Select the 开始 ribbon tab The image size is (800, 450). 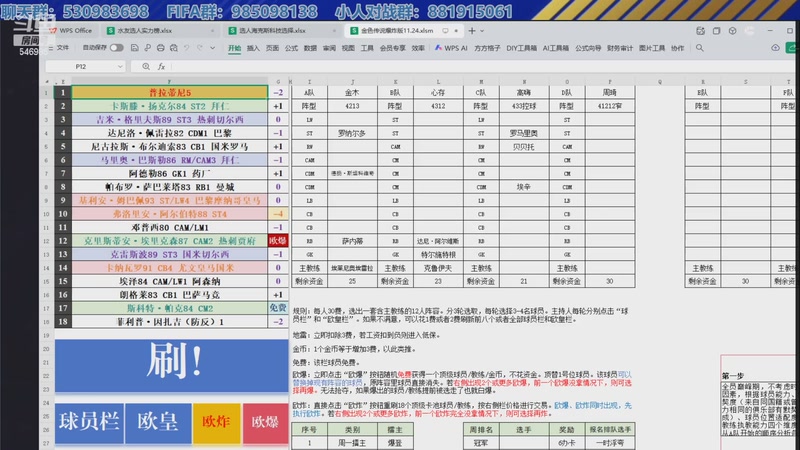pyautogui.click(x=234, y=48)
